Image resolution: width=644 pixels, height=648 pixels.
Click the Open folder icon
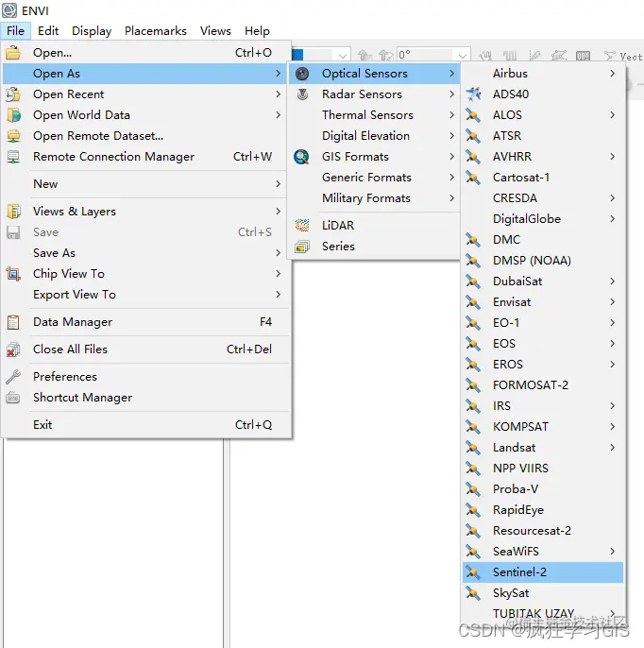[x=13, y=53]
